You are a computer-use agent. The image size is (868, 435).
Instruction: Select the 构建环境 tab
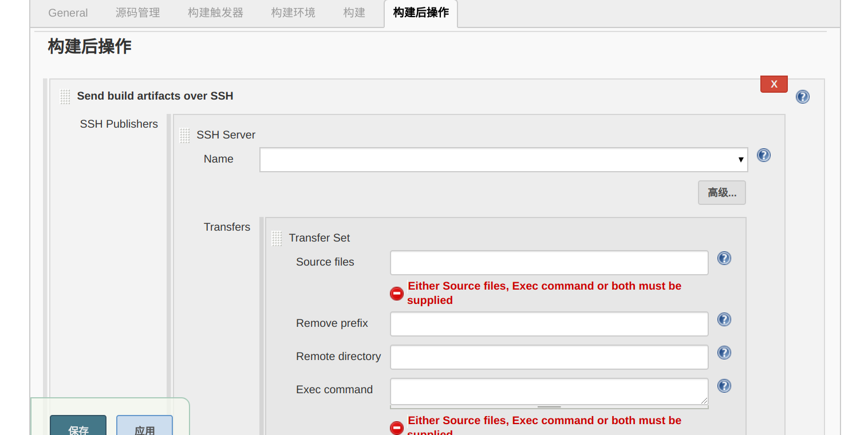tap(293, 13)
